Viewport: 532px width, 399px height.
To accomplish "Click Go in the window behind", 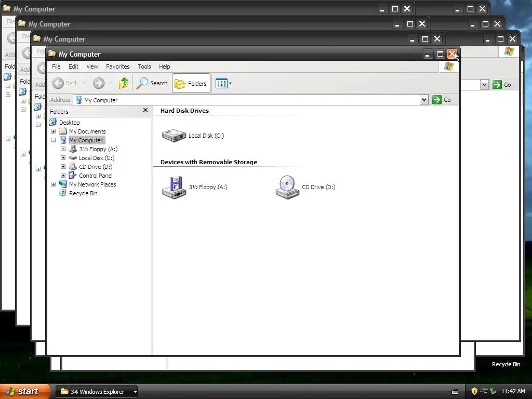I will [502, 85].
